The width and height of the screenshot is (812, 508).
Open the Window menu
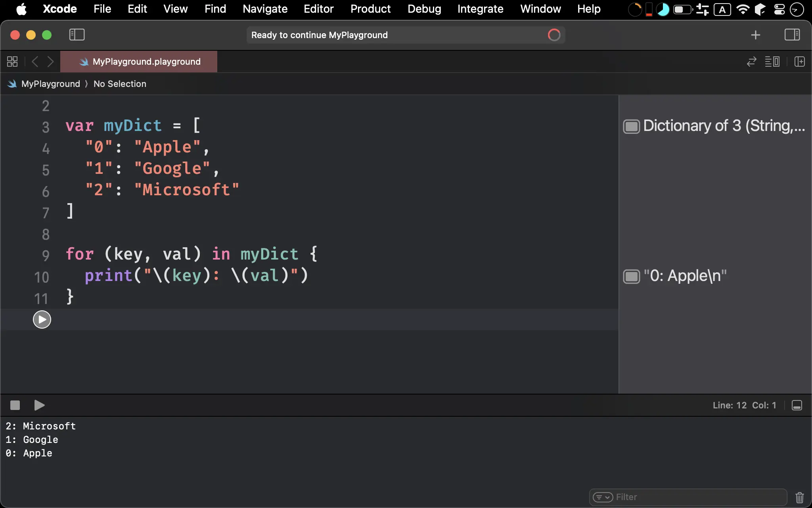[540, 9]
